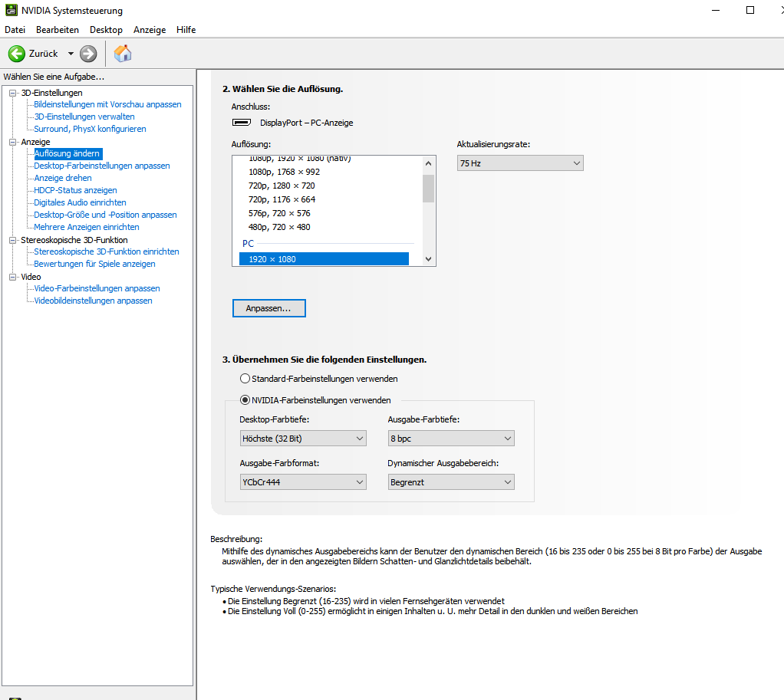Open the Aktualisierungsrate 75 Hz dropdown
This screenshot has height=700, width=784.
[x=520, y=163]
